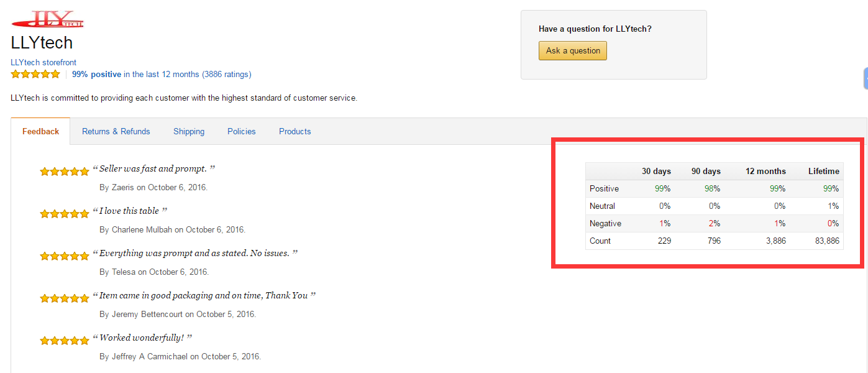
Task: Click the LLYtech red logo image
Action: tap(48, 19)
